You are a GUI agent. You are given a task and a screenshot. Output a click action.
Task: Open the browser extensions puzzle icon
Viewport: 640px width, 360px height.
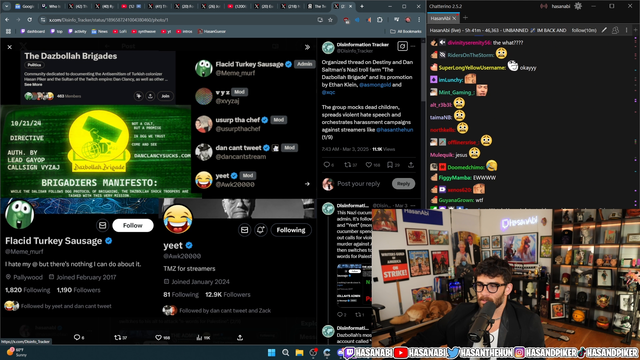tap(380, 20)
